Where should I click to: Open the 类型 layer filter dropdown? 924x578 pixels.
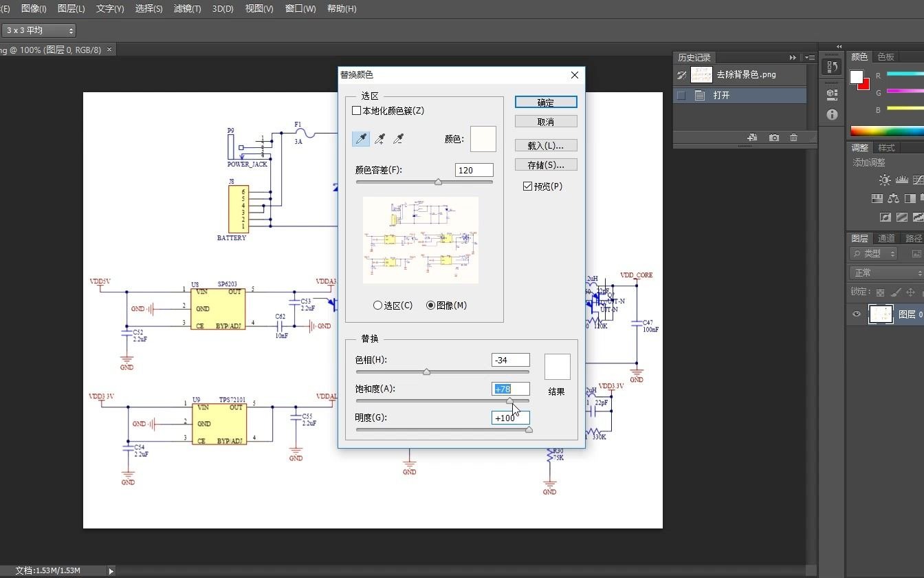point(873,254)
